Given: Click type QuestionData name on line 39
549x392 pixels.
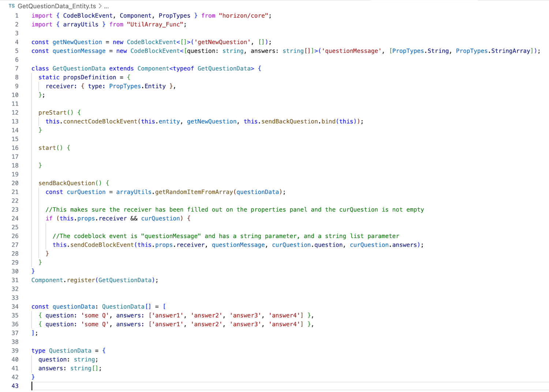Looking at the screenshot, I should coord(70,351).
